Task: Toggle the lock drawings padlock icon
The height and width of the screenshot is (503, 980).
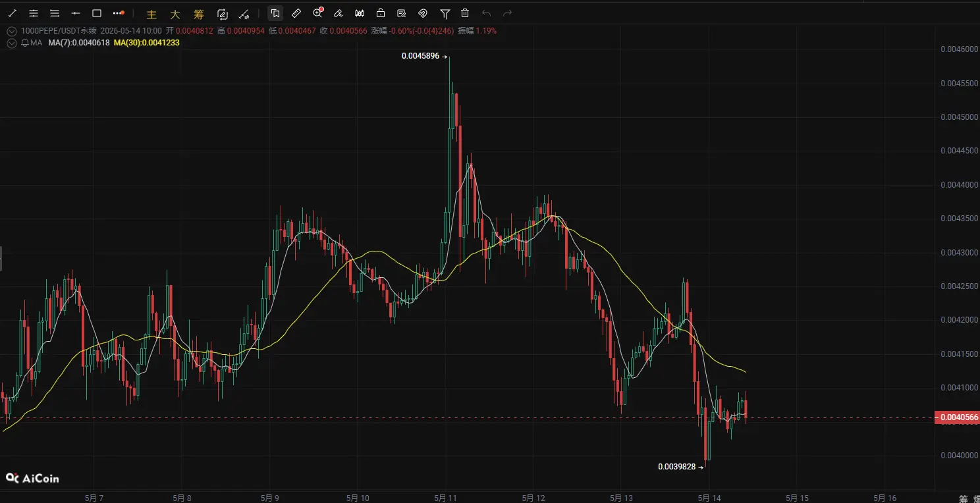Action: tap(381, 13)
